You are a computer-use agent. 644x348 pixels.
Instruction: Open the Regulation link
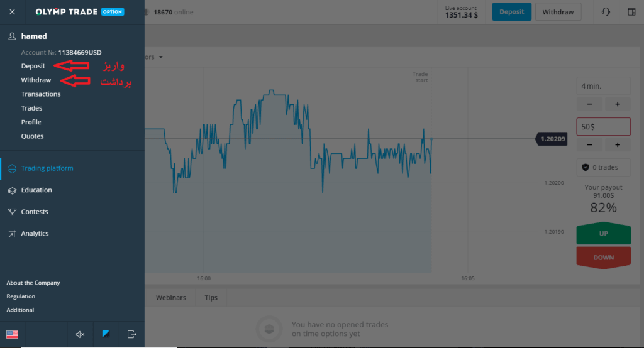coord(21,296)
